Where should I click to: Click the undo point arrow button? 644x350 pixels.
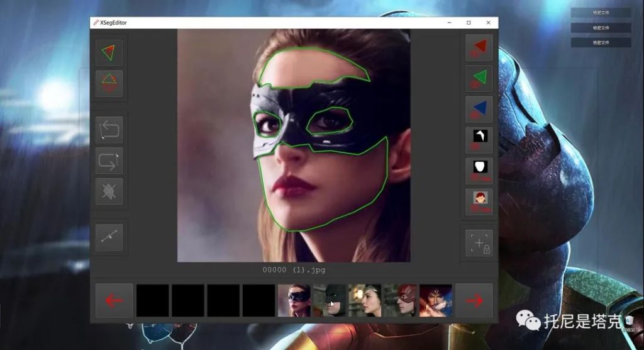[109, 130]
